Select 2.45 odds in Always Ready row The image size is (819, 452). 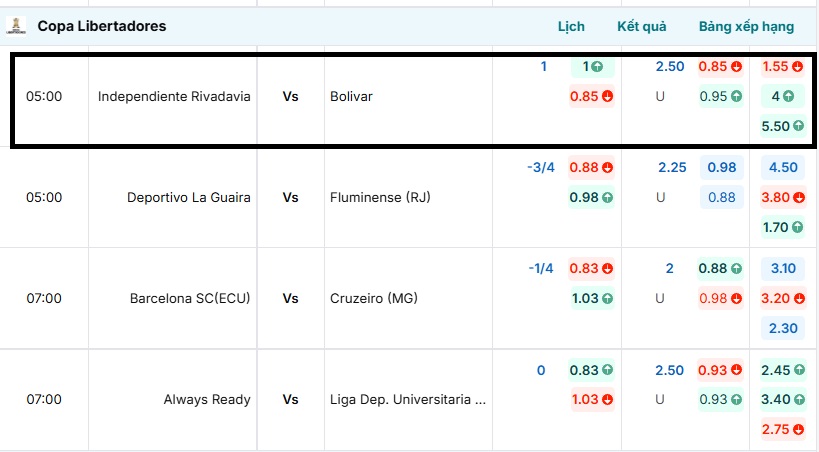coord(781,370)
